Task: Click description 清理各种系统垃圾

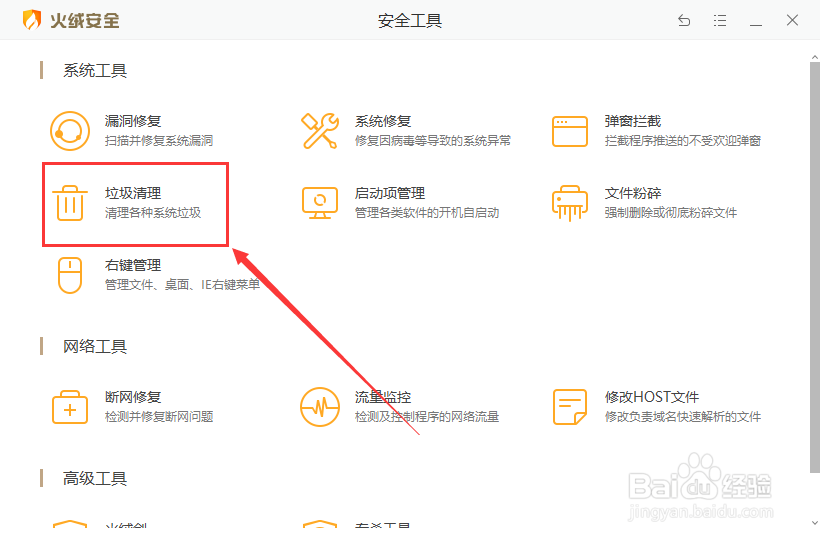Action: pos(153,213)
